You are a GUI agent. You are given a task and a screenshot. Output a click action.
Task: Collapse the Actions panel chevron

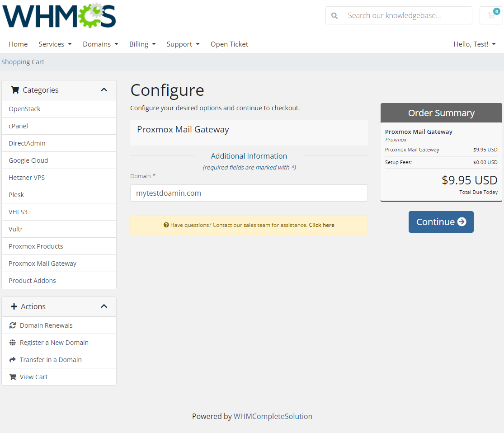click(x=104, y=306)
